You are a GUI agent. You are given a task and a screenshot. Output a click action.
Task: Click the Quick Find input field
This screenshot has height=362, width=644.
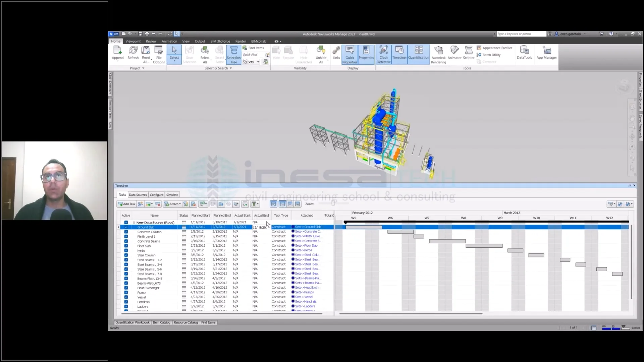[x=254, y=55]
